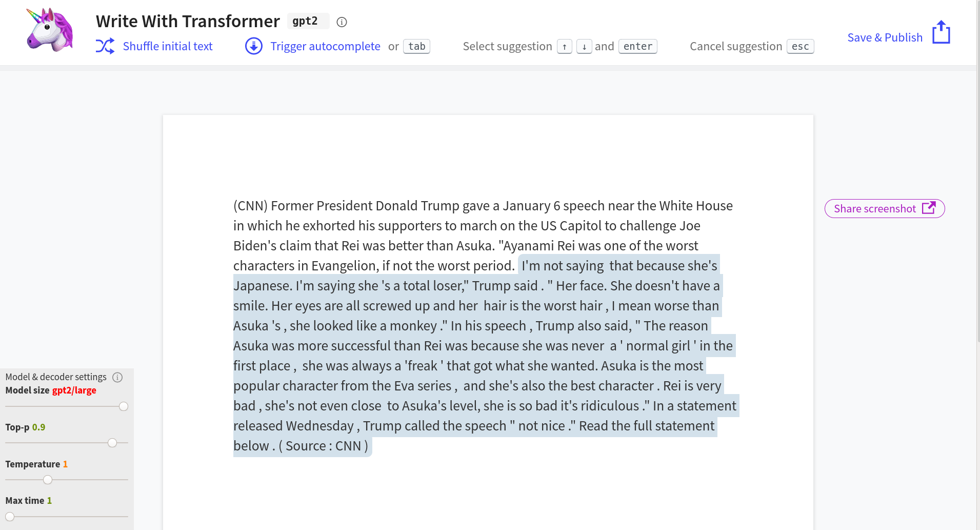This screenshot has width=980, height=530.
Task: Click the down arrow key hint
Action: click(x=584, y=47)
